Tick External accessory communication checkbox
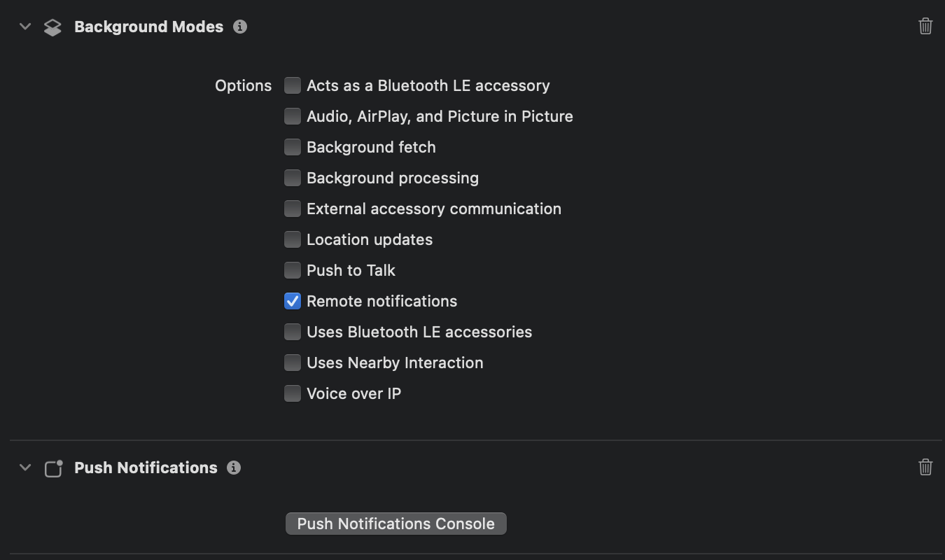Viewport: 945px width, 560px height. [x=293, y=209]
